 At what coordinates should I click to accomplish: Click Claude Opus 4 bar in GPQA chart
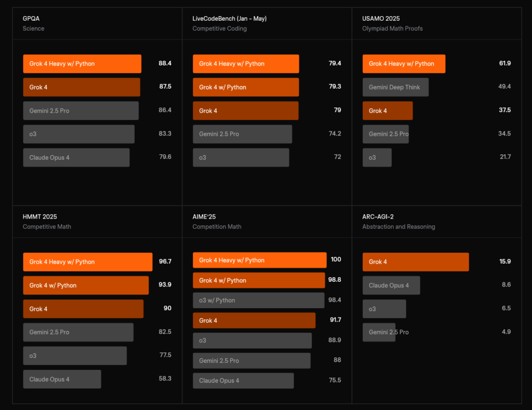tap(76, 157)
